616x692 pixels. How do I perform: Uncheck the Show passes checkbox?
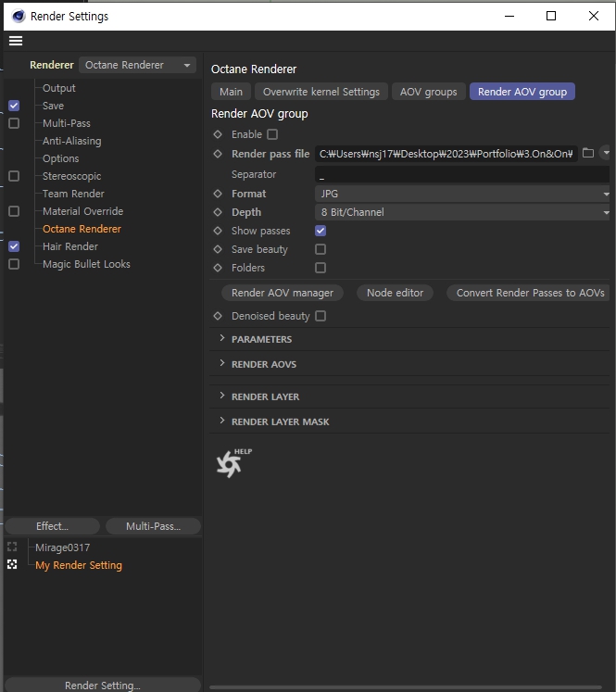[321, 231]
